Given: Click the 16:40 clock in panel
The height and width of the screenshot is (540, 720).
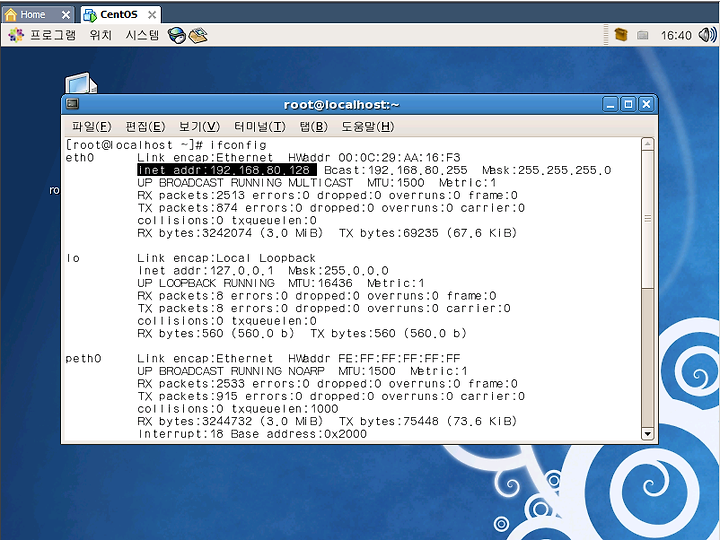Looking at the screenshot, I should (x=676, y=35).
